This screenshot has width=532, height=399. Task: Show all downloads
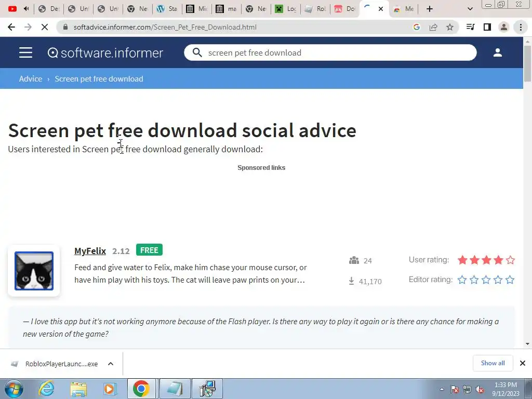click(x=493, y=363)
